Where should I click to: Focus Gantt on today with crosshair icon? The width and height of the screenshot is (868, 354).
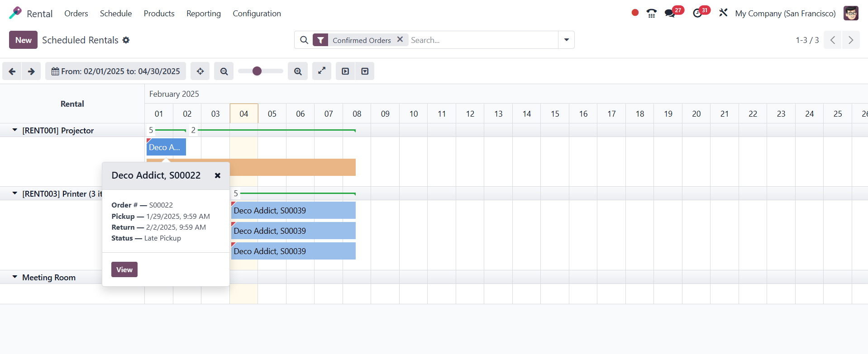pyautogui.click(x=200, y=71)
